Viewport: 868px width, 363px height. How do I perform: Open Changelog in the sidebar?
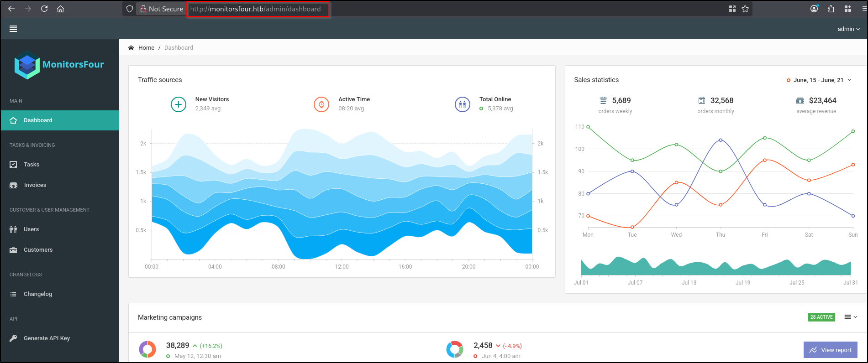pos(60,294)
